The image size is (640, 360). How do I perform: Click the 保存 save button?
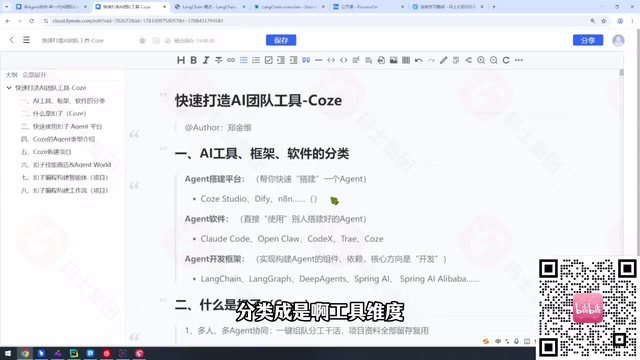[x=281, y=40]
